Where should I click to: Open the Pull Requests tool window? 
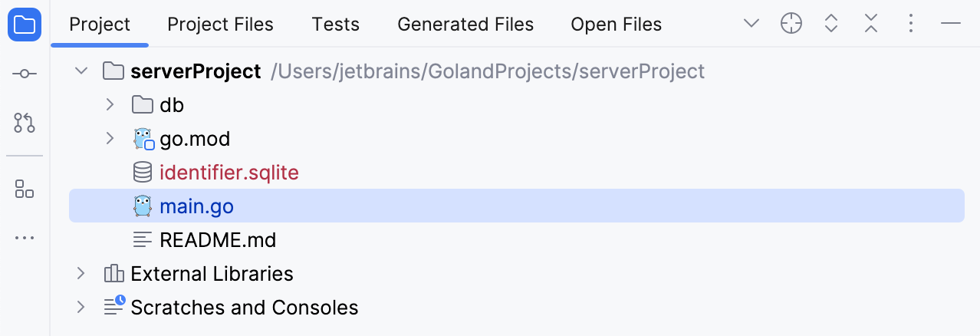coord(25,122)
